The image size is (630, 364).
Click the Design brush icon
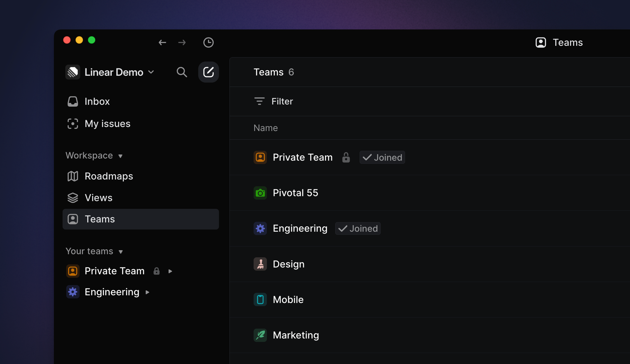pyautogui.click(x=260, y=264)
